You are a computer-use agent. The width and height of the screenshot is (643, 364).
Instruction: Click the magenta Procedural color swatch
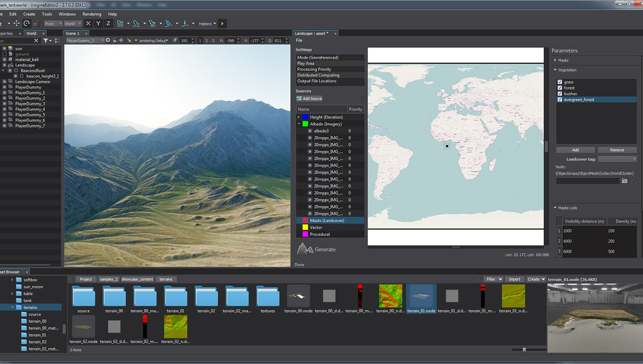pyautogui.click(x=305, y=234)
